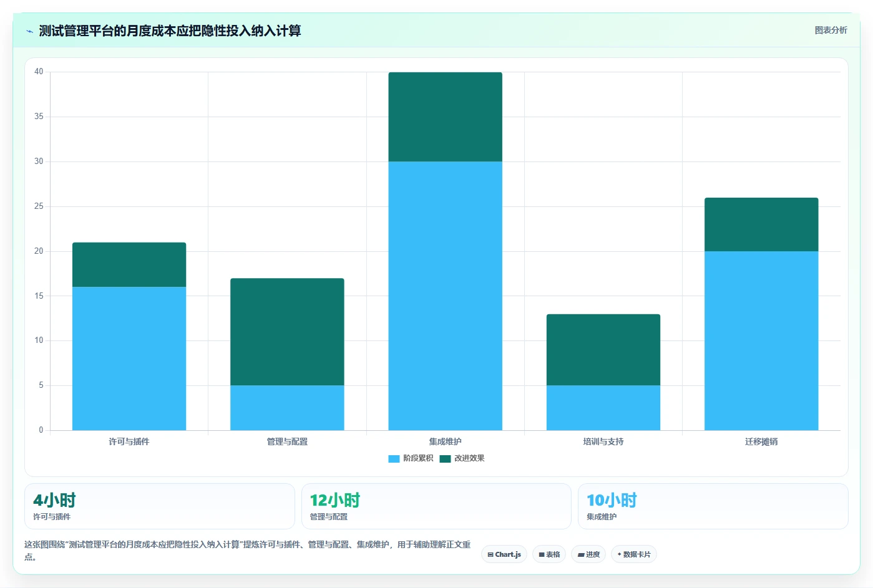Image resolution: width=873 pixels, height=588 pixels.
Task: Click the 数据卡片 tag chip
Action: click(x=634, y=554)
